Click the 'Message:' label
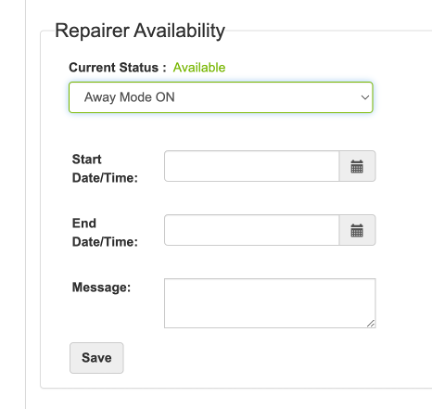 [x=101, y=287]
